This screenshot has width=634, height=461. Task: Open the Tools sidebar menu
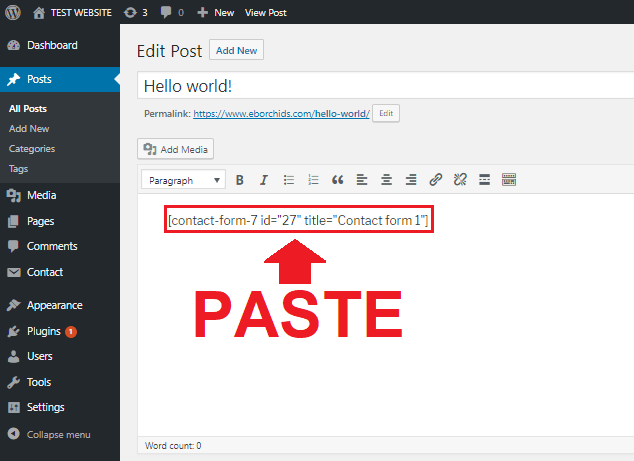point(60,382)
